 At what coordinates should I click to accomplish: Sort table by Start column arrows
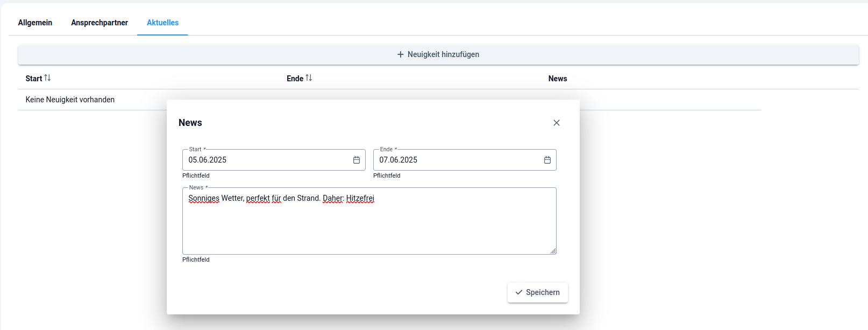coord(47,78)
